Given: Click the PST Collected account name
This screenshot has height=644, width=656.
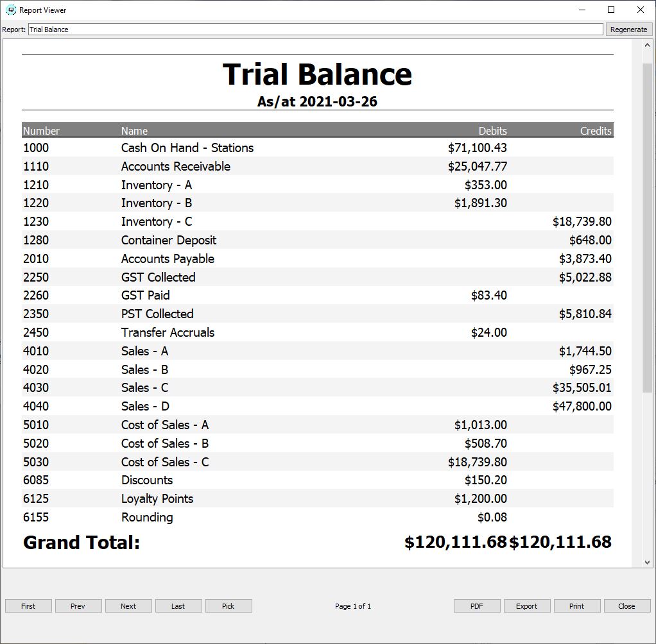Looking at the screenshot, I should [x=157, y=314].
